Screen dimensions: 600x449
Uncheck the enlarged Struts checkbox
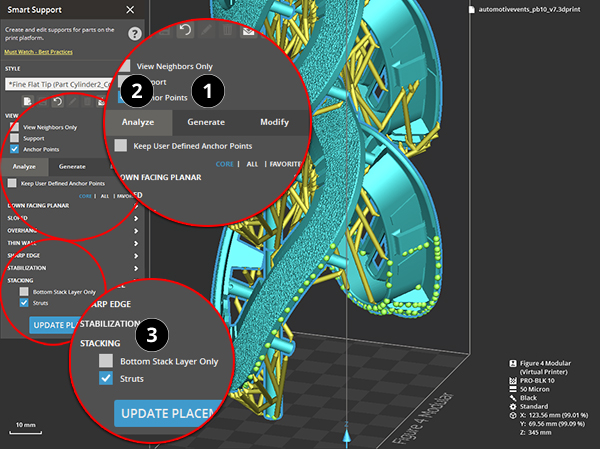point(106,379)
